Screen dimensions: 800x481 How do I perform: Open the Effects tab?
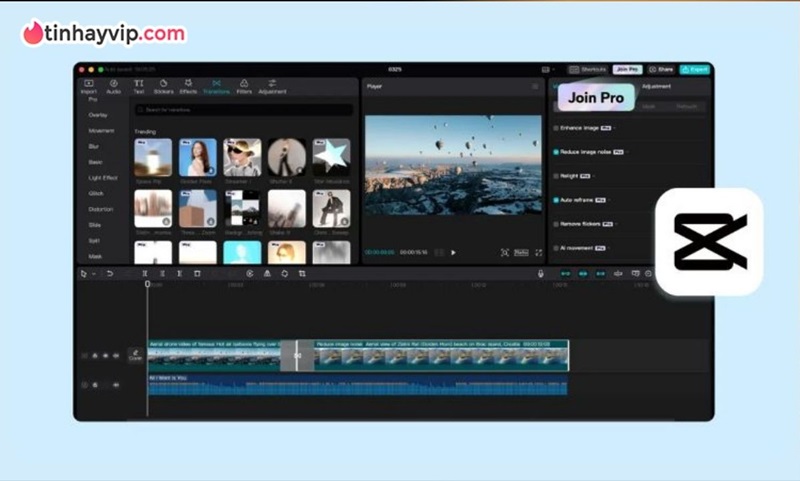(x=188, y=87)
